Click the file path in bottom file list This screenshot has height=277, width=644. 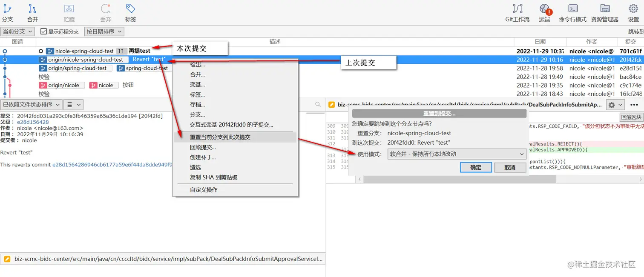tap(168, 258)
